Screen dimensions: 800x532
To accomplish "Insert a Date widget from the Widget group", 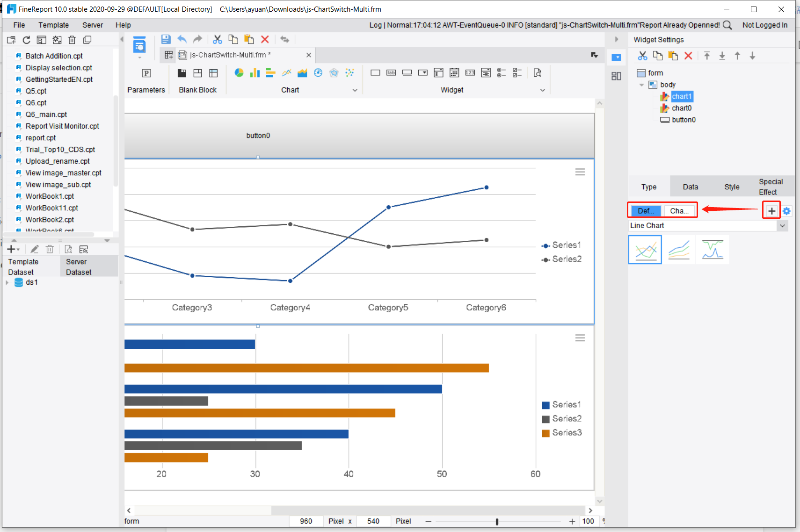I will point(454,73).
